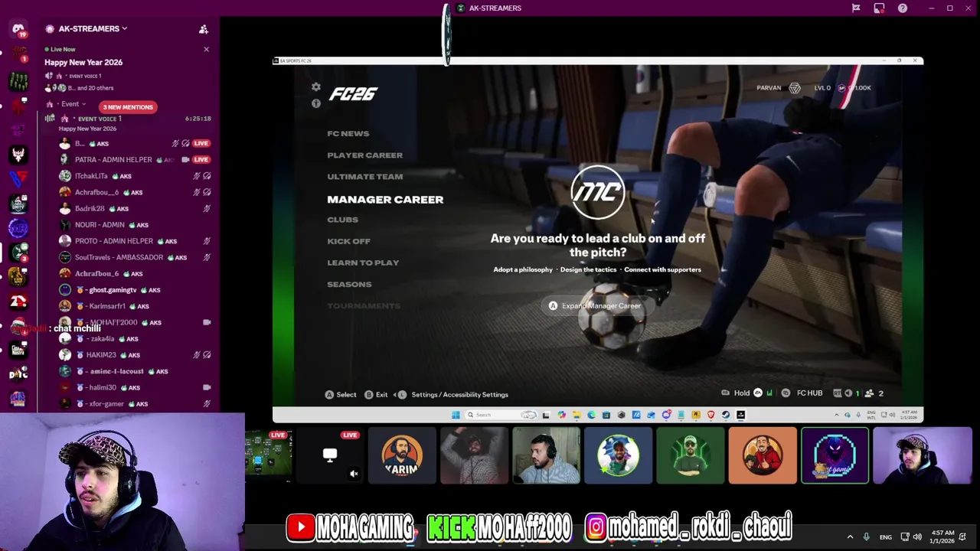Viewport: 980px width, 551px height.
Task: Open the Discord help question mark icon
Action: [903, 8]
